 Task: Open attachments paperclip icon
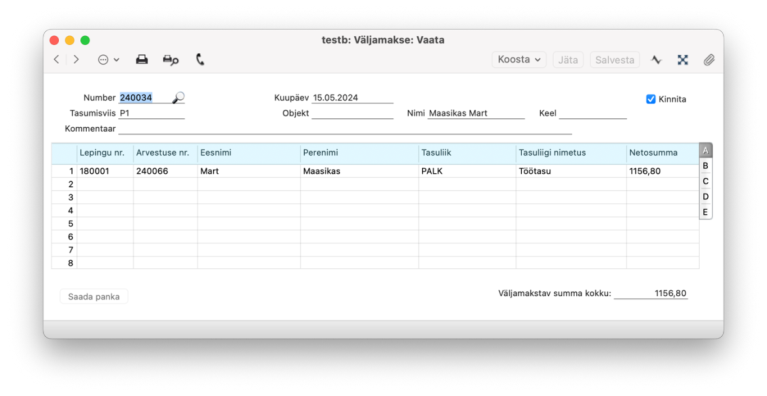709,60
